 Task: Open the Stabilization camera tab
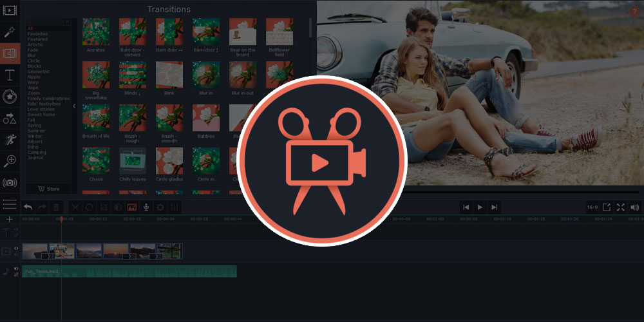(10, 183)
